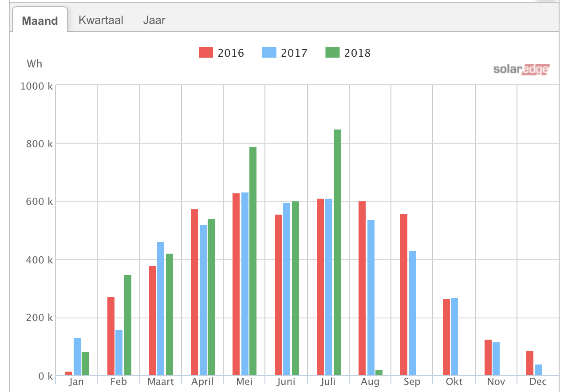Select the red Aug 2016 bar

tap(362, 288)
